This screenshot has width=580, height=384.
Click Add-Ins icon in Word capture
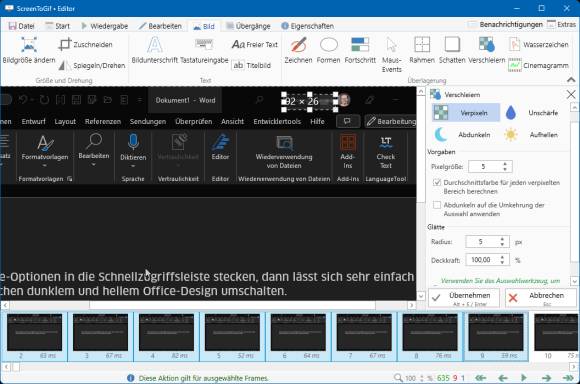[x=348, y=143]
